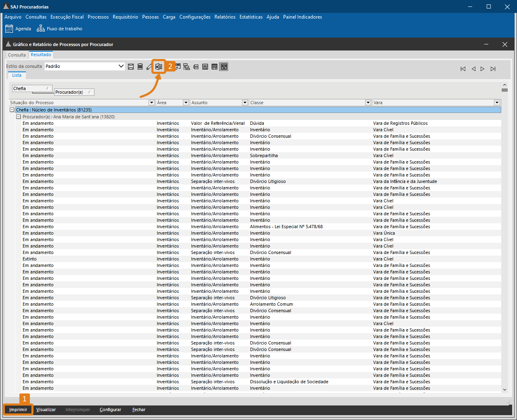Click the table grid view icon
The image size is (517, 420).
[205, 67]
